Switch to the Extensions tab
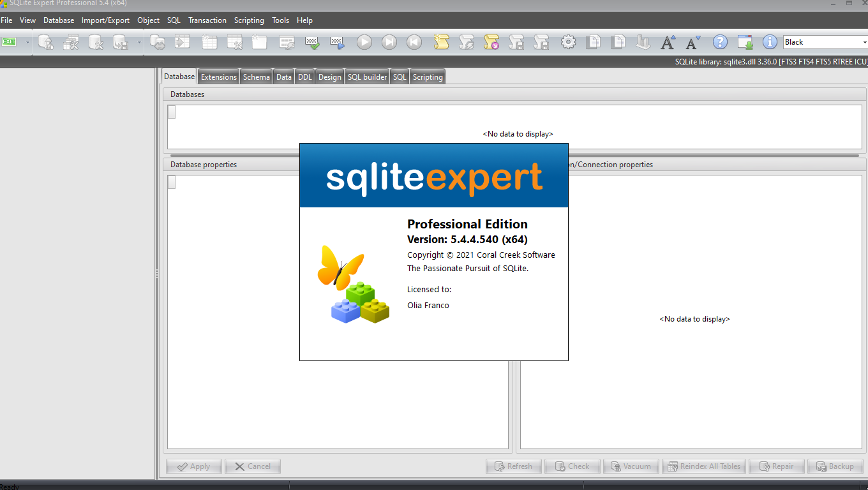Screen dimensions: 868x490 (219, 77)
